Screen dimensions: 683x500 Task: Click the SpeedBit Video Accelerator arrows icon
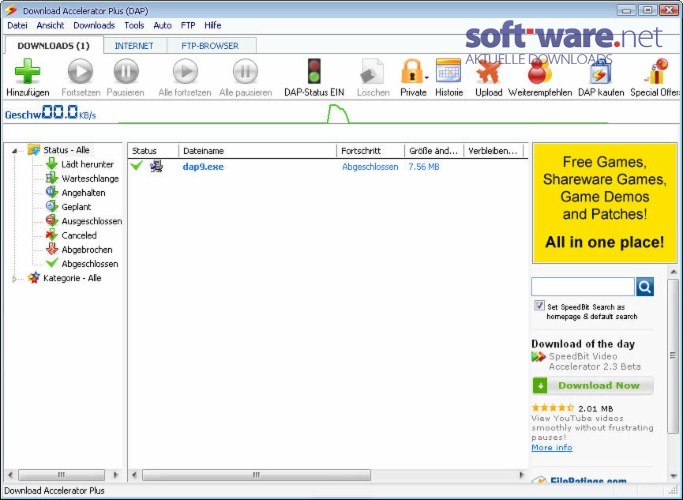(x=538, y=357)
